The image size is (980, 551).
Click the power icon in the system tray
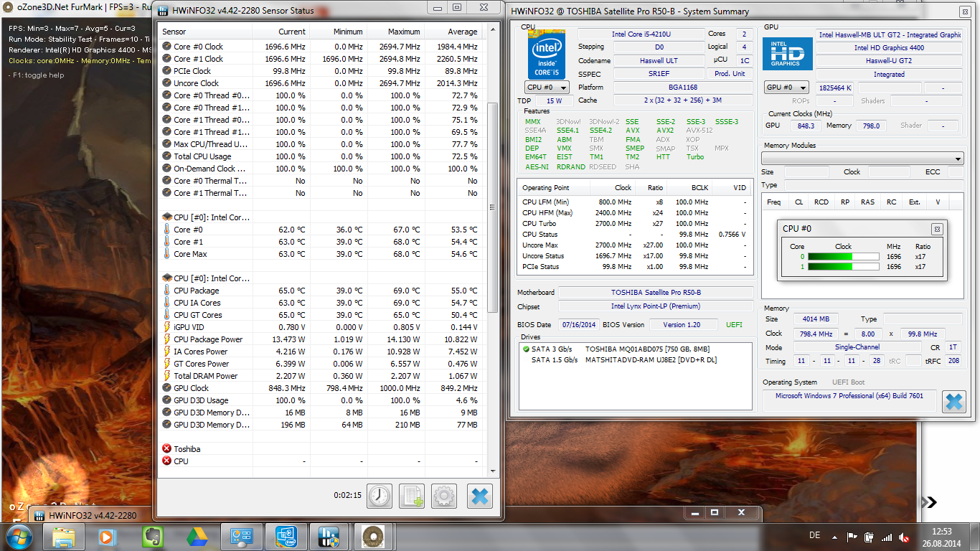coord(869,537)
